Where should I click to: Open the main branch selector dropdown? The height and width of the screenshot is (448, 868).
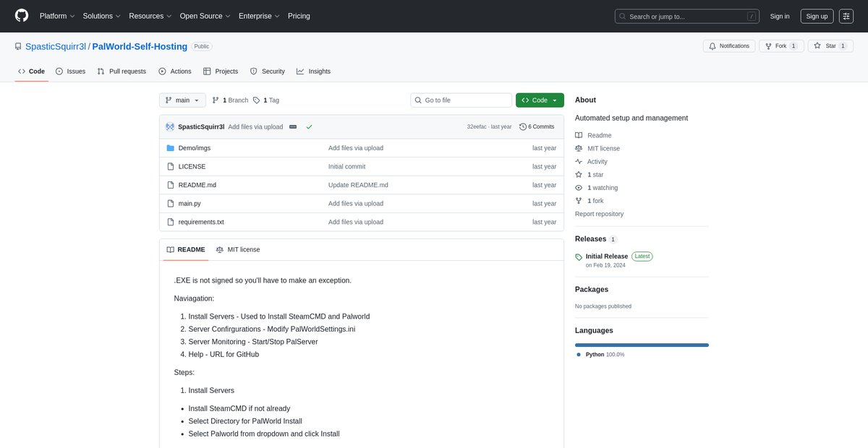(x=182, y=100)
